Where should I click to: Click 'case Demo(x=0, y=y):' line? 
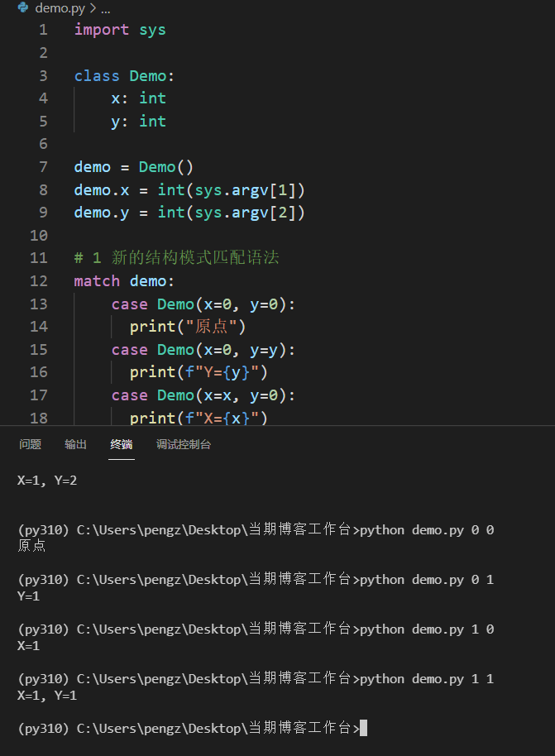[x=203, y=350]
